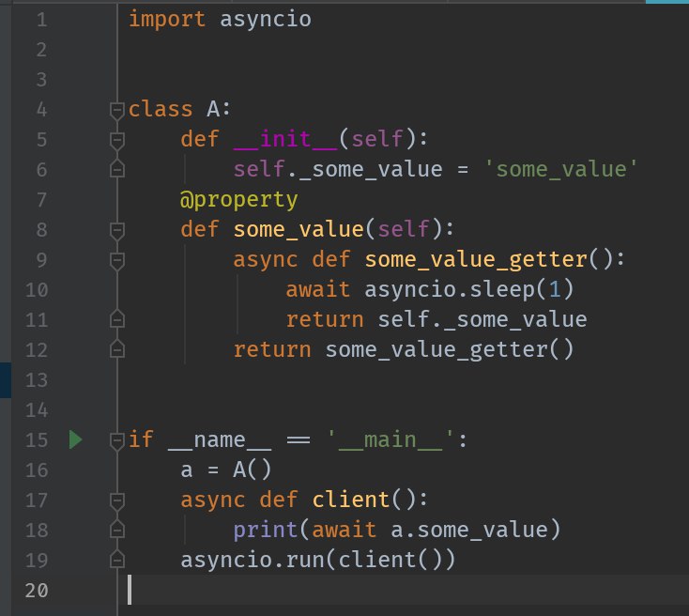The image size is (689, 616).
Task: Click fold end marker on line 12
Action: click(x=117, y=349)
